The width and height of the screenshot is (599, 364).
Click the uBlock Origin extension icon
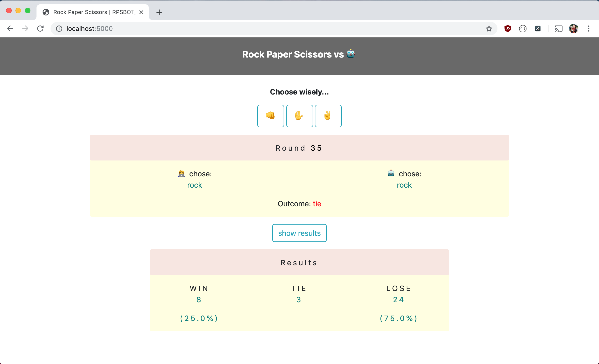508,29
